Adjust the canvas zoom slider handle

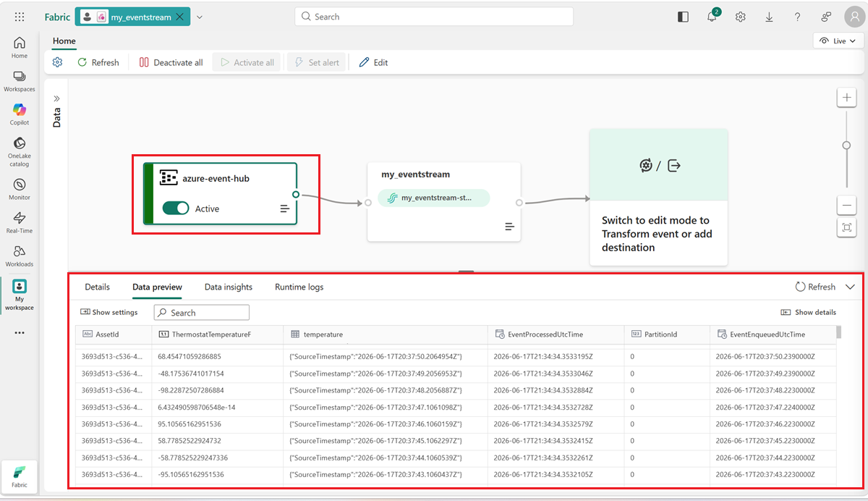tap(846, 145)
